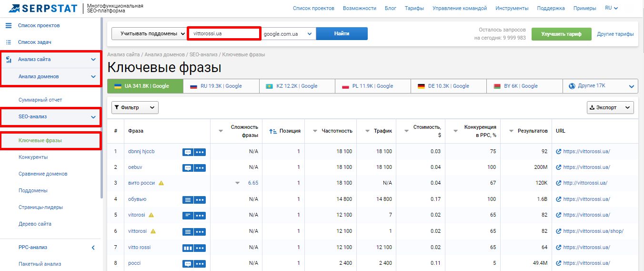Open the SERP features icon for dbnnj hjccb
Image resolution: width=644 pixels, height=271 pixels.
(188, 152)
